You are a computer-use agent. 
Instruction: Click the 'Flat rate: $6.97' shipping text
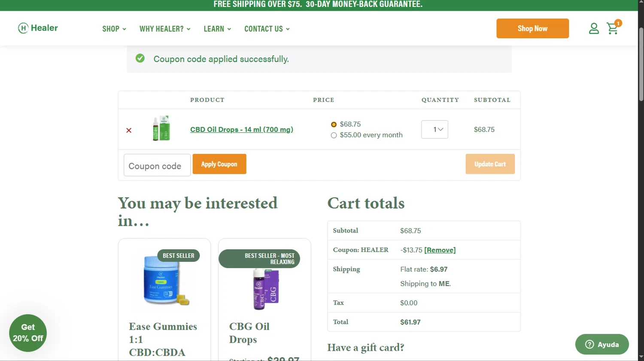point(424,269)
